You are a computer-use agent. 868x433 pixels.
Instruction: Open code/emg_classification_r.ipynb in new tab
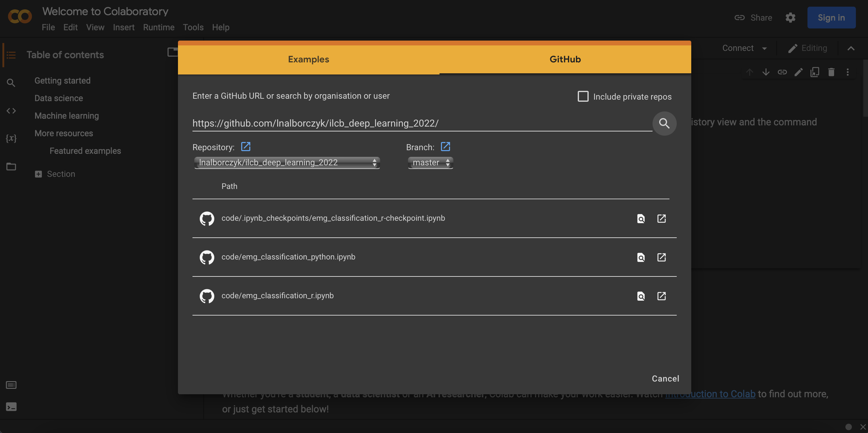pos(662,296)
